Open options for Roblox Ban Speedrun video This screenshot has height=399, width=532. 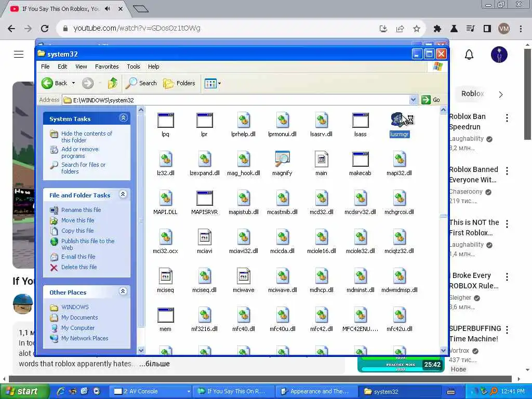tap(507, 118)
